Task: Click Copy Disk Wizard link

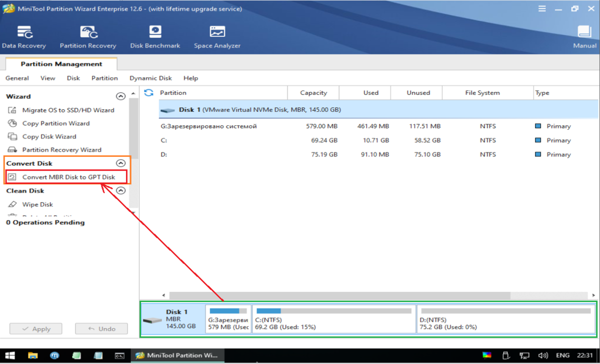Action: click(49, 136)
